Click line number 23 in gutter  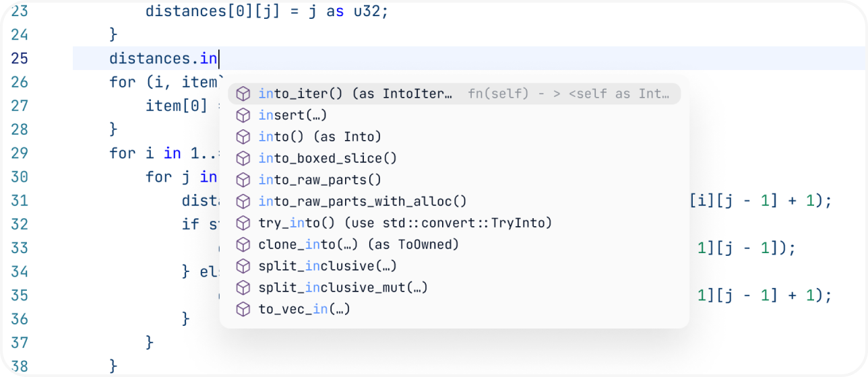tap(20, 11)
